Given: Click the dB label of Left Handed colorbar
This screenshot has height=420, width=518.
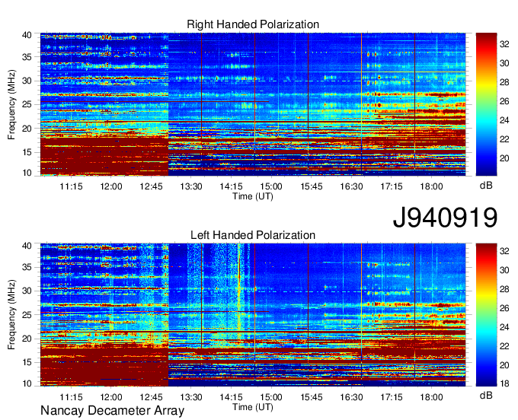Looking at the screenshot, I should click(x=486, y=395).
